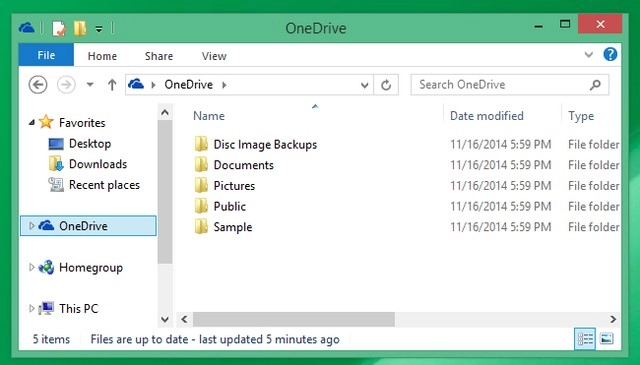
Task: Open Help with the blue question mark
Action: [610, 54]
